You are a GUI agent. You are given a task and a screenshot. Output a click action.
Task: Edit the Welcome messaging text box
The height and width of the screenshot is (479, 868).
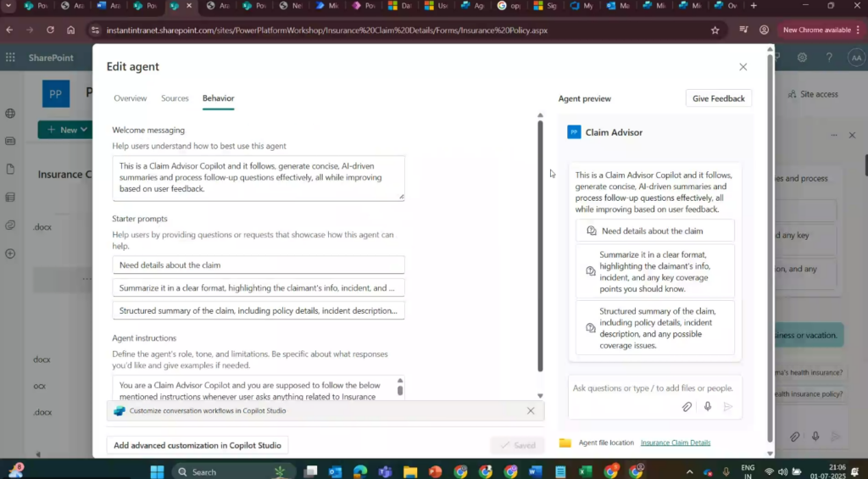[259, 178]
